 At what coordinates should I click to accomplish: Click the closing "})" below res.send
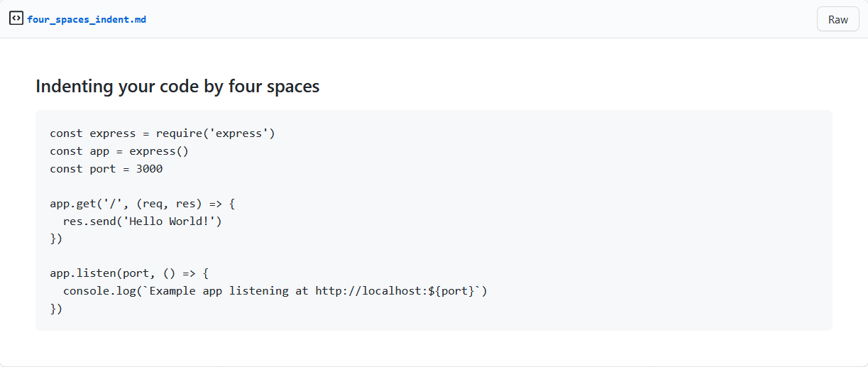56,239
